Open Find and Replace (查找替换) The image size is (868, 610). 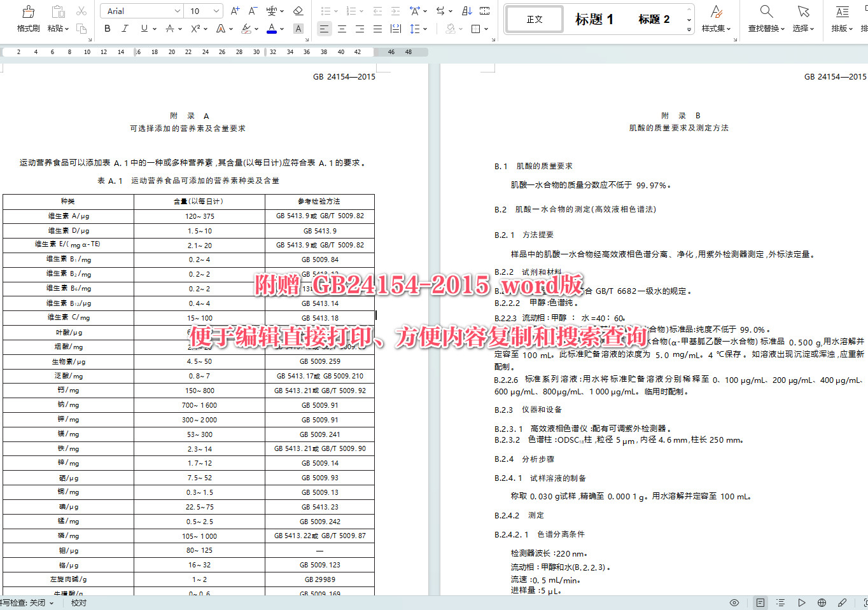pyautogui.click(x=766, y=18)
